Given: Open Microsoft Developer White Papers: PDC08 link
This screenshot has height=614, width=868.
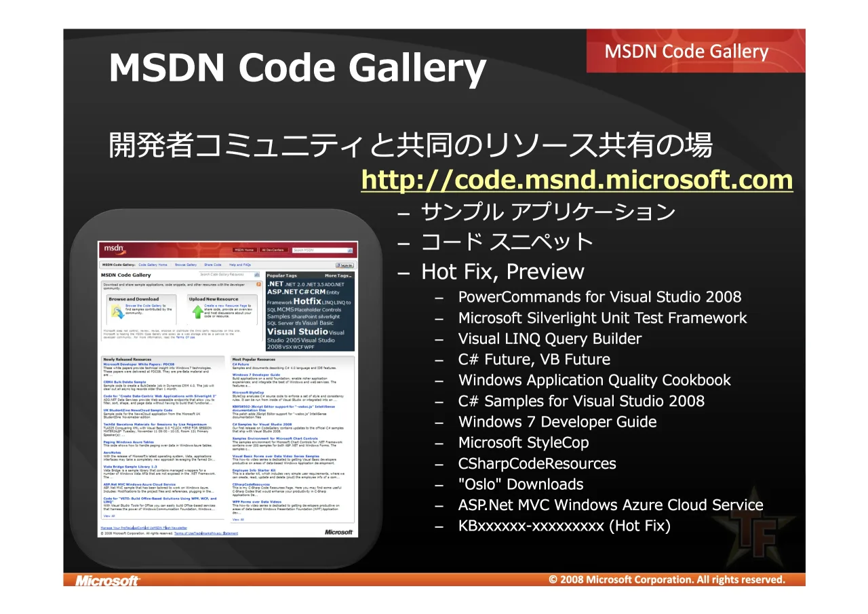Looking at the screenshot, I should click(x=139, y=364).
